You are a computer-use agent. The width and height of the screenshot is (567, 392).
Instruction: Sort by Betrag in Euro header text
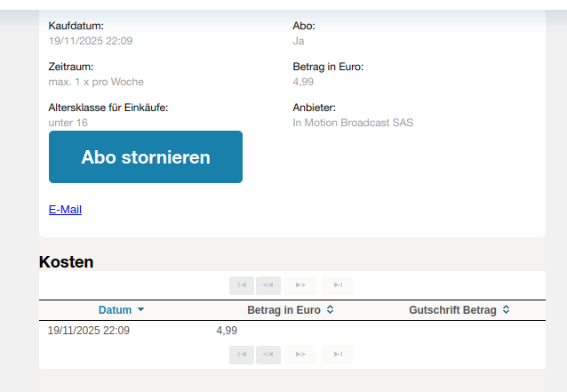pos(283,310)
